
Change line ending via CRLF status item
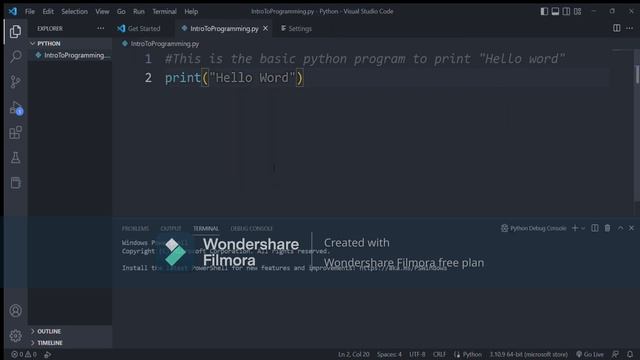pos(439,354)
